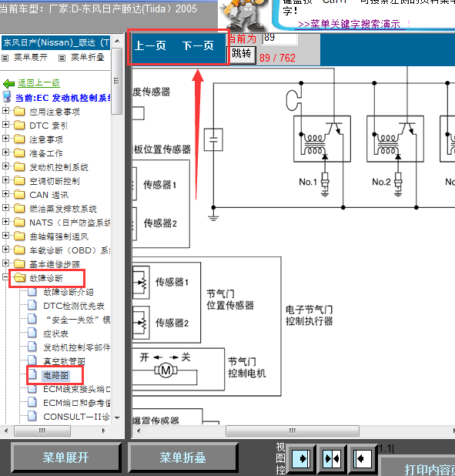Select the DTC 索引 folder icon
Screen dimensions: 455x476
point(19,126)
